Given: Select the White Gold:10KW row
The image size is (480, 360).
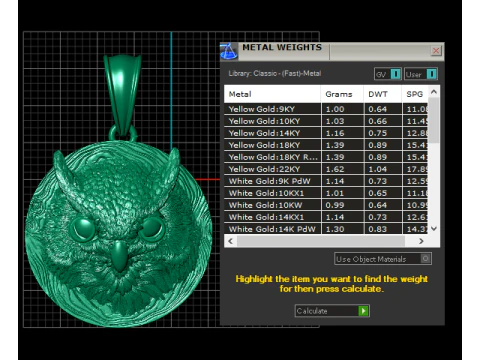Looking at the screenshot, I should (326, 205).
